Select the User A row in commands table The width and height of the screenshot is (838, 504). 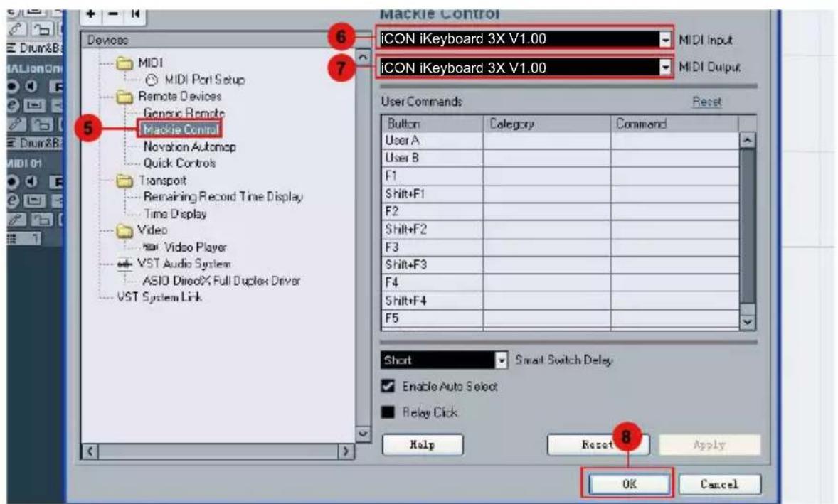561,141
